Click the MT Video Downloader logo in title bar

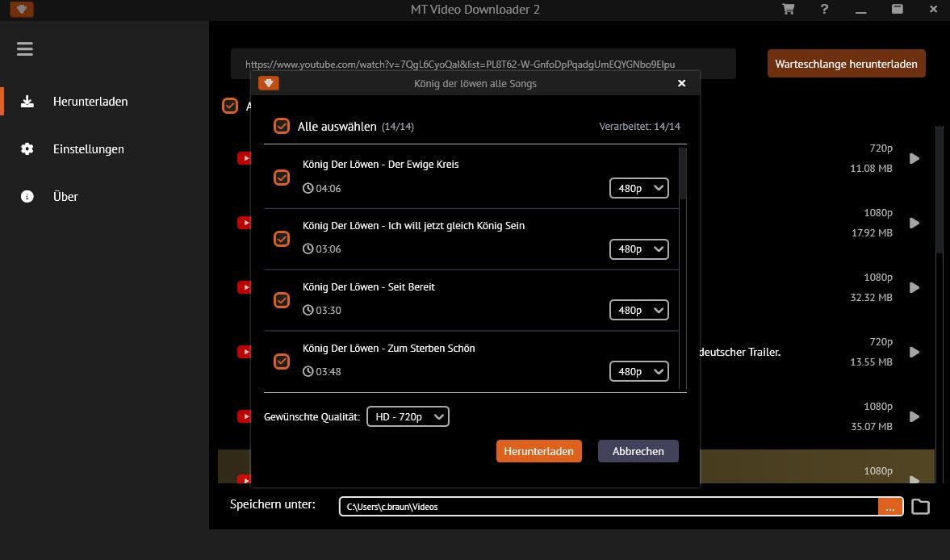pyautogui.click(x=22, y=9)
